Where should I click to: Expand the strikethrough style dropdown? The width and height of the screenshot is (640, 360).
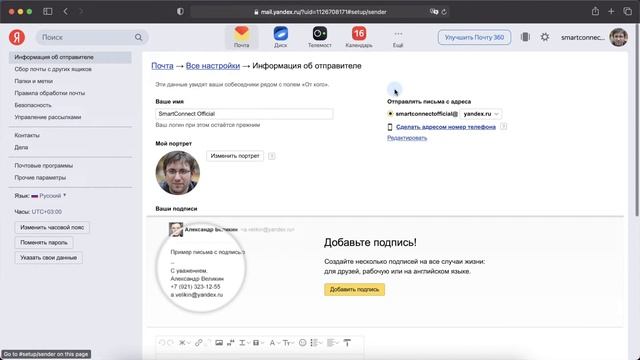pos(245,343)
